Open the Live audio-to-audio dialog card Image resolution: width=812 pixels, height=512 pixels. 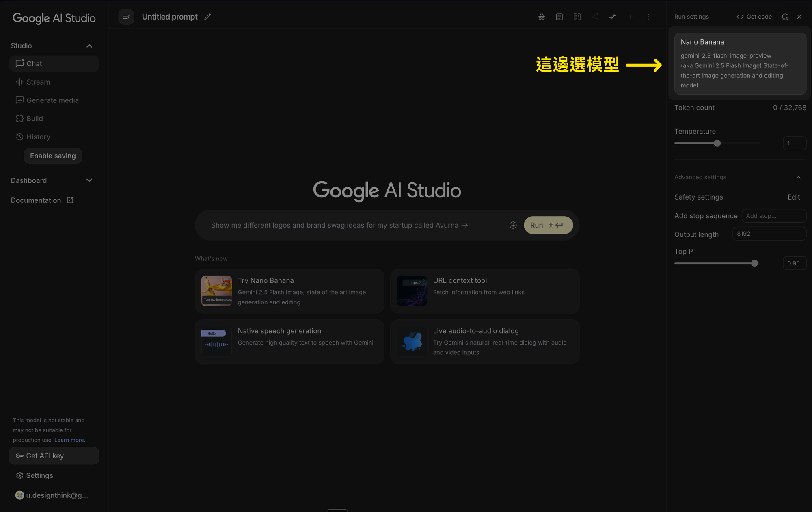pyautogui.click(x=485, y=342)
